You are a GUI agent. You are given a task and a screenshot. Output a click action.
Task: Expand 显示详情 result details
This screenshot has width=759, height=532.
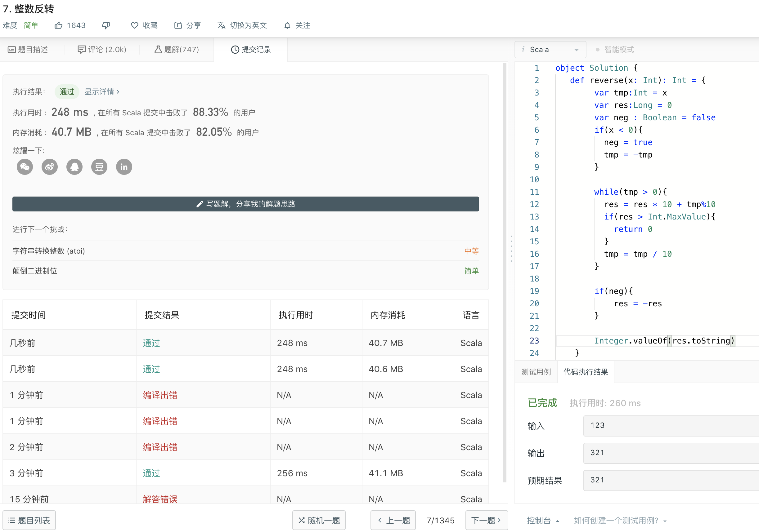coord(102,91)
